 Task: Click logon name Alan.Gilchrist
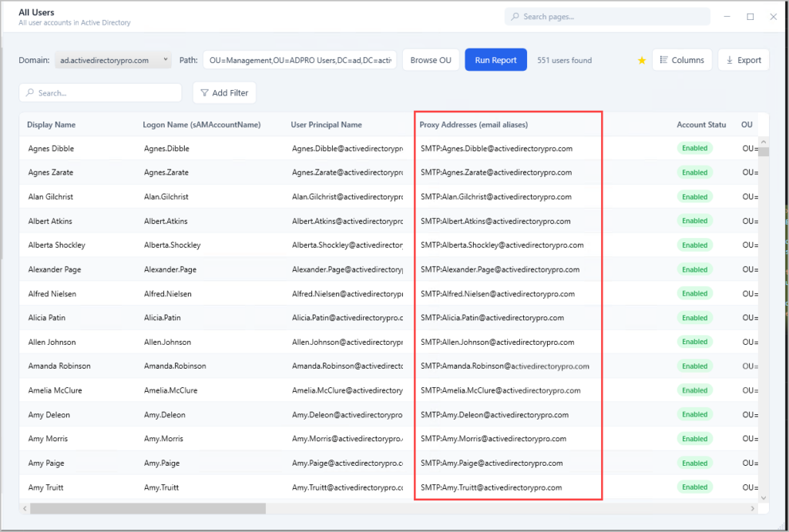pyautogui.click(x=166, y=196)
